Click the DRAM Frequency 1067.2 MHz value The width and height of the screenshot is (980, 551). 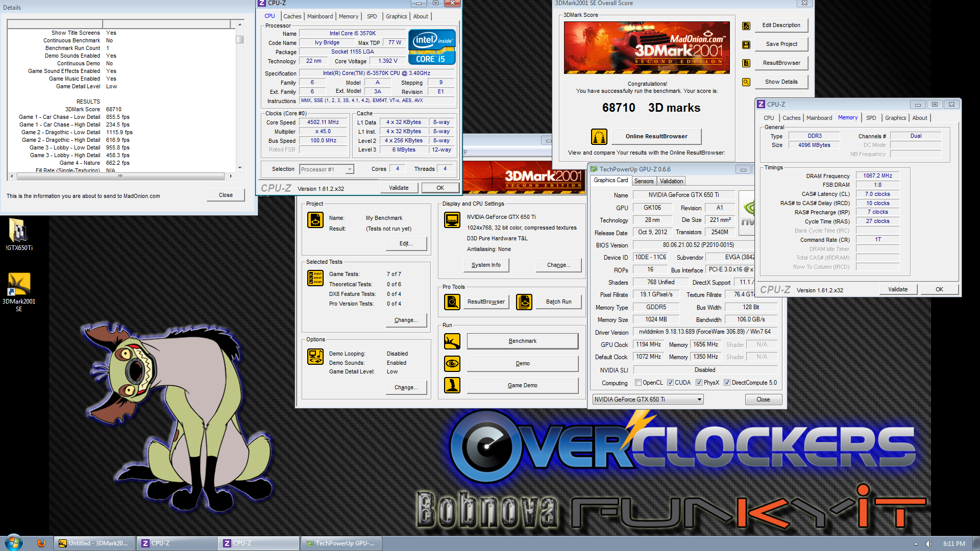coord(877,176)
